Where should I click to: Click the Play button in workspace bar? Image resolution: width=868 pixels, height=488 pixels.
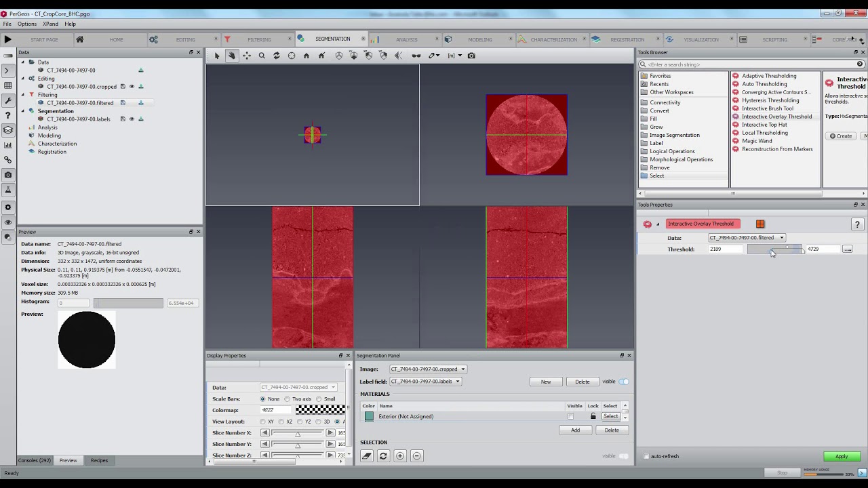click(7, 39)
